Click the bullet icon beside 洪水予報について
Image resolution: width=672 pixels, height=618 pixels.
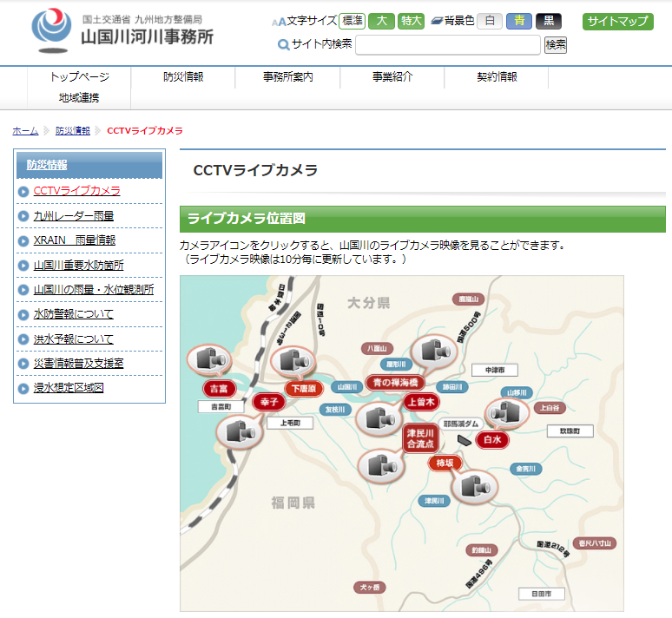coord(23,339)
